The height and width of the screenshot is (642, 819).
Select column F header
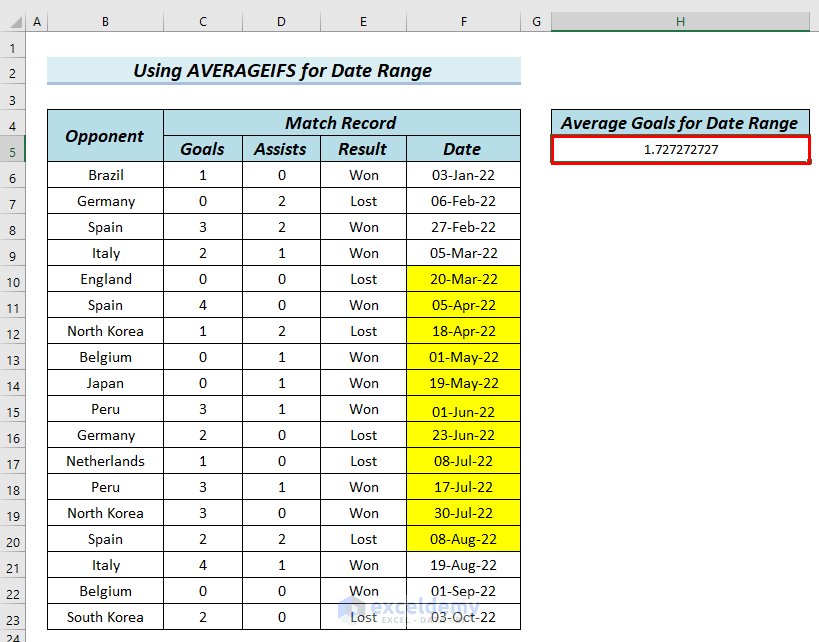tap(463, 22)
